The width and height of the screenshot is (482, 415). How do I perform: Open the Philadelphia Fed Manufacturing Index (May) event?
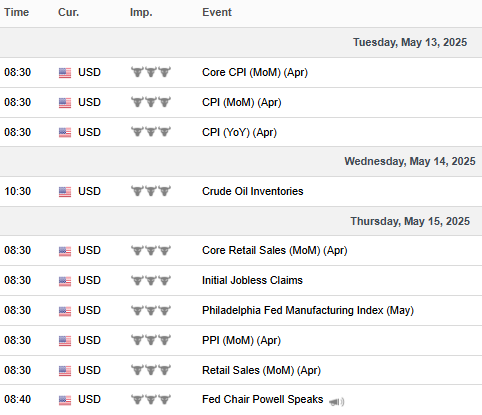pyautogui.click(x=308, y=310)
